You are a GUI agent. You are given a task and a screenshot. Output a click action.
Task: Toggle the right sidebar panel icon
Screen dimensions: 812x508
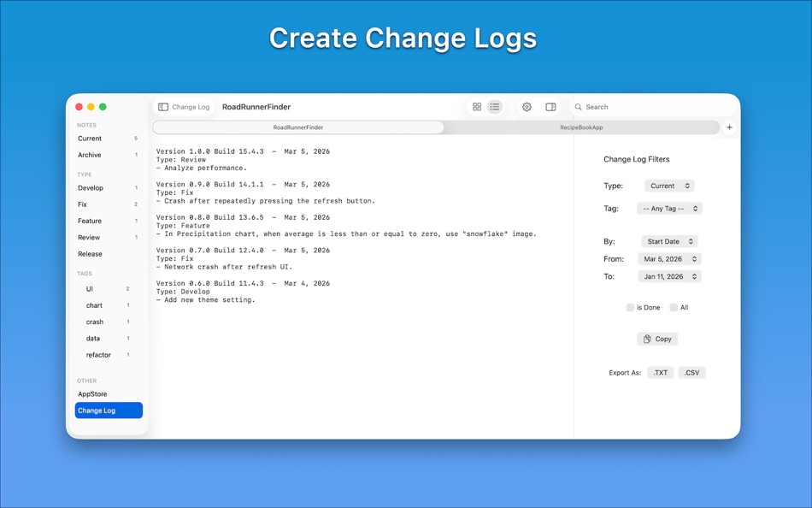pyautogui.click(x=551, y=106)
